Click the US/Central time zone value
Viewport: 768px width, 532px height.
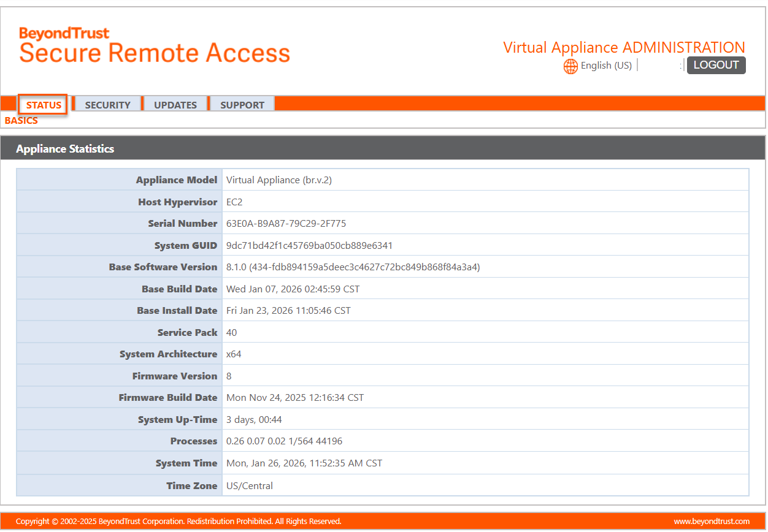pos(250,485)
